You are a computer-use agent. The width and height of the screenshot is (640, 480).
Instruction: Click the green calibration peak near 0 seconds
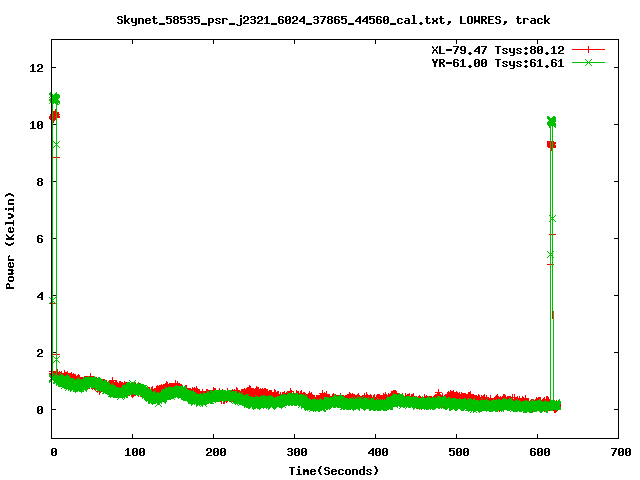pos(54,98)
